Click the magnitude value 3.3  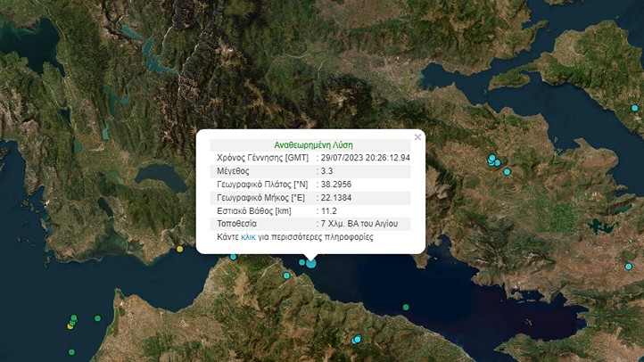(x=326, y=170)
